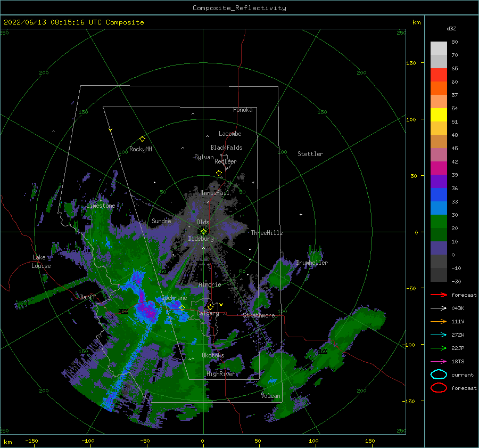Click the Banff label

point(88,297)
